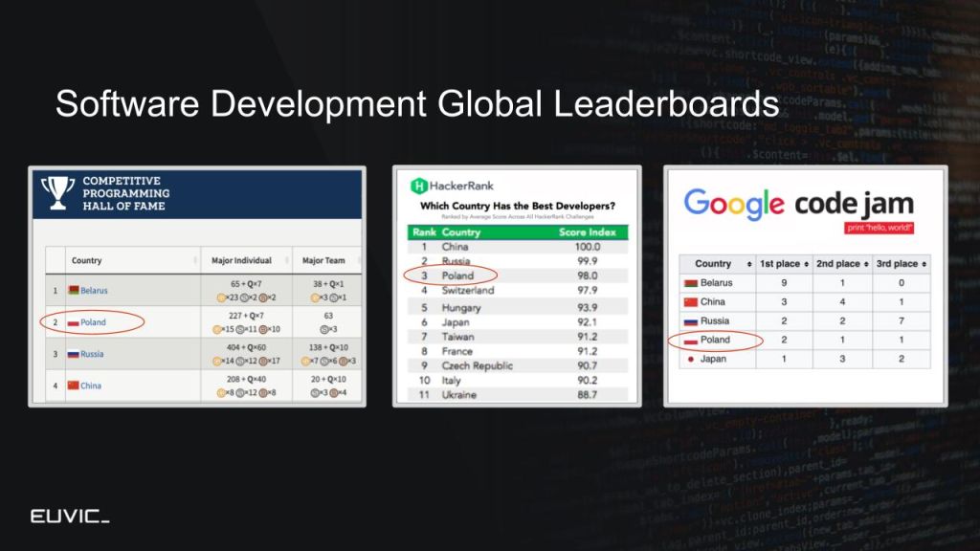Select Switzerland in HackerRank table
Image resolution: width=980 pixels, height=551 pixels.
coord(467,291)
